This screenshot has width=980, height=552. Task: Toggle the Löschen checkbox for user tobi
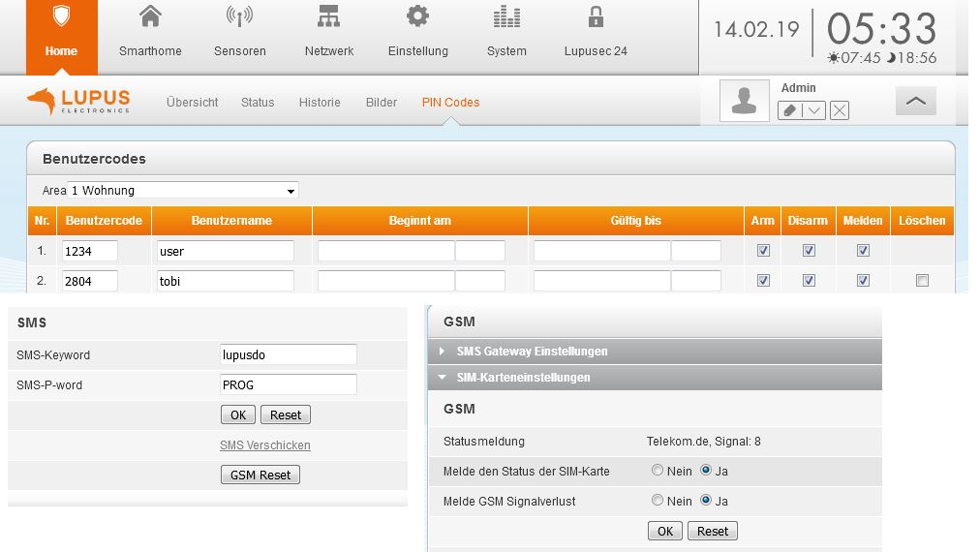(922, 281)
